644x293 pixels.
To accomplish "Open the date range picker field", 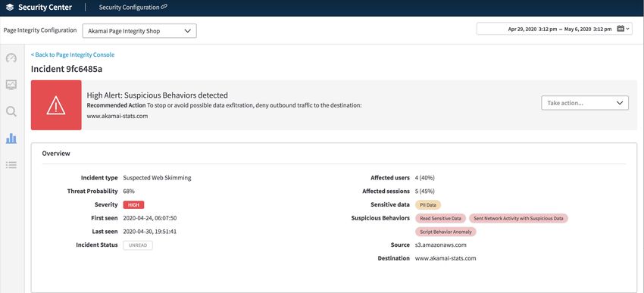I will [554, 29].
